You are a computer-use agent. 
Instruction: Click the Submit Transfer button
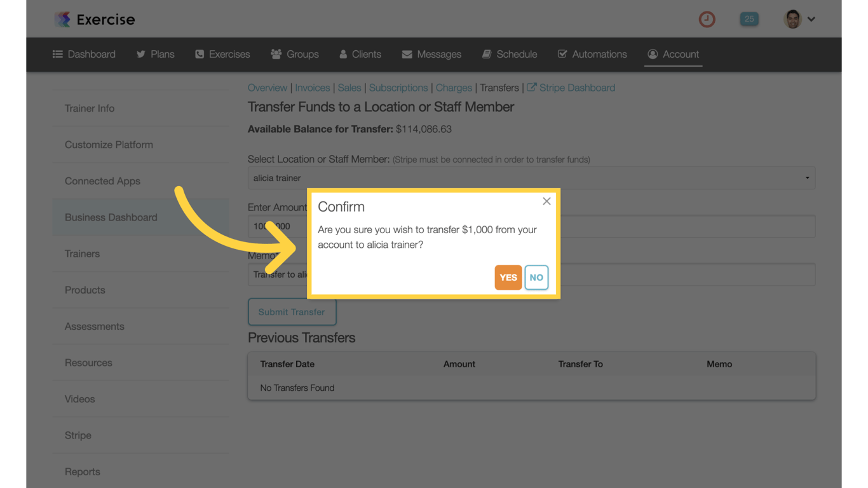292,312
